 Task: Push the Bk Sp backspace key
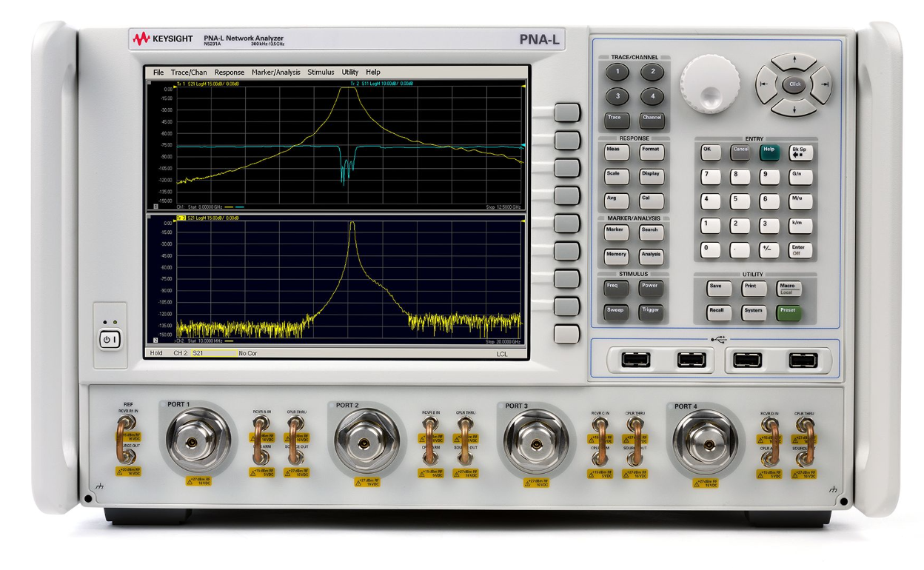800,152
